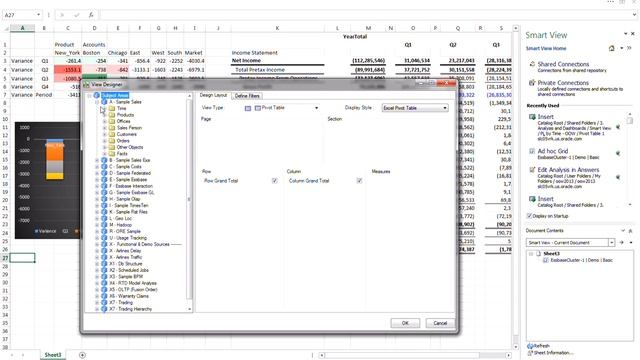Click the OK button
The height and width of the screenshot is (360, 640).
point(405,323)
